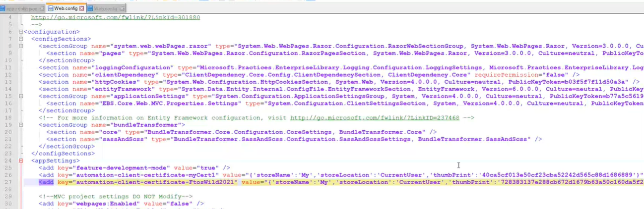Collapse the bundleTransformer sectionGroup fold
The height and width of the screenshot is (209, 644).
pyautogui.click(x=20, y=125)
